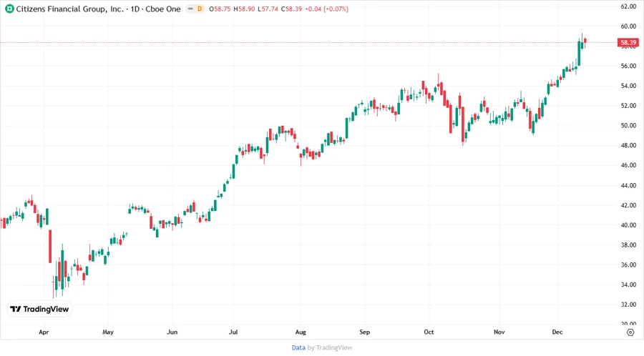
Task: Click the close value C58.39
Action: point(292,9)
